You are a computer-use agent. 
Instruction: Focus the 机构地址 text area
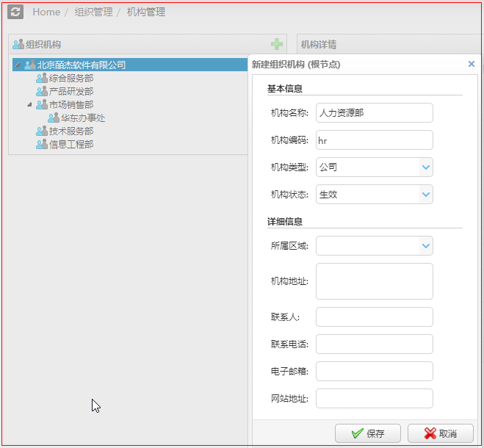coord(374,281)
